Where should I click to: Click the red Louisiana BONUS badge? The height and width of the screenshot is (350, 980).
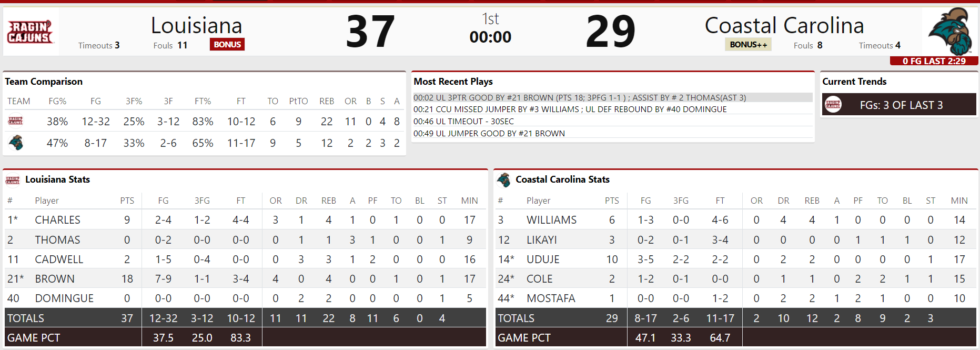[227, 45]
